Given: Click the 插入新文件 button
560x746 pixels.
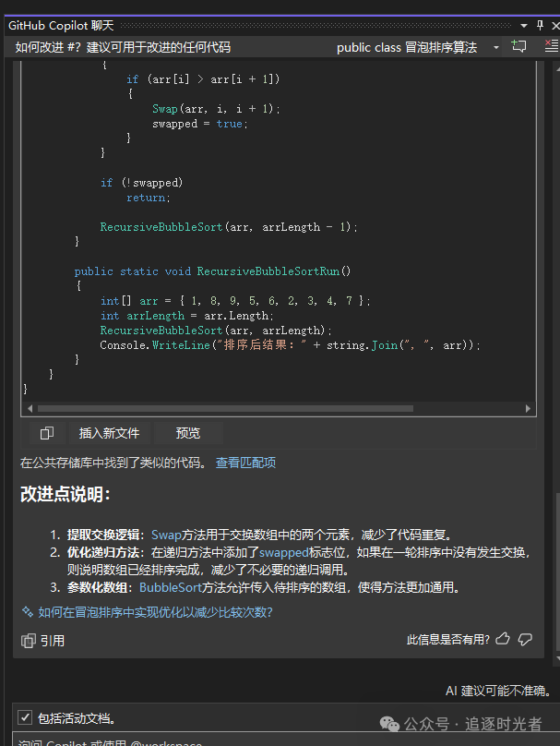Looking at the screenshot, I should tap(109, 433).
